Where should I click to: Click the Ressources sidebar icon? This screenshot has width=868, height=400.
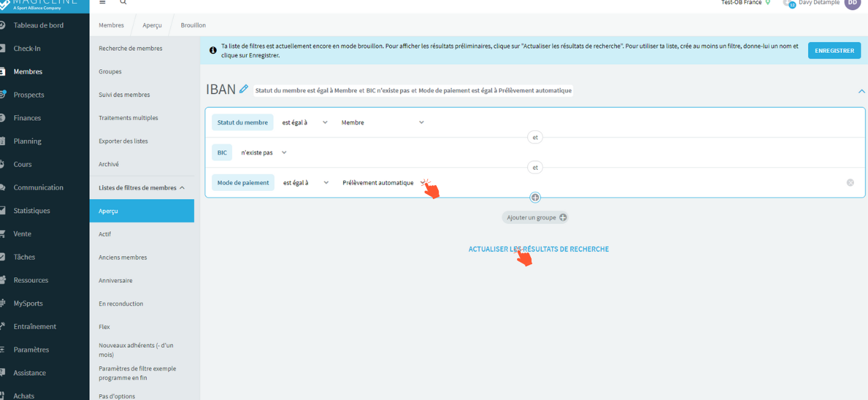coord(2,280)
